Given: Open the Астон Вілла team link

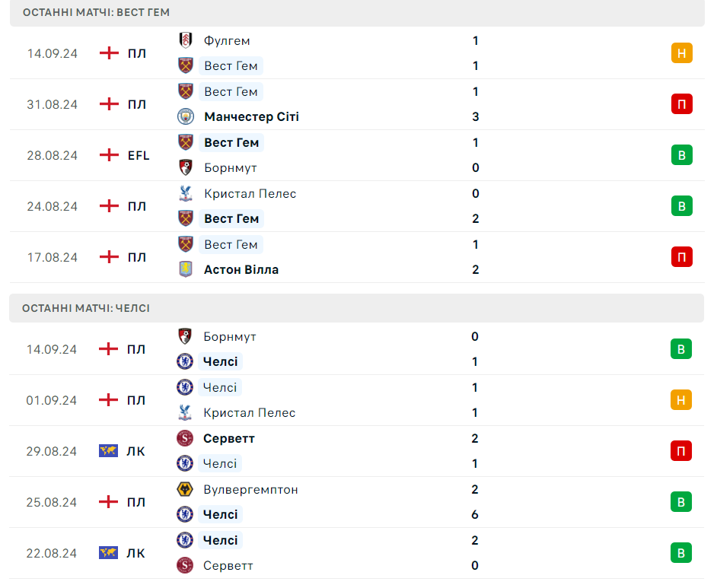Looking at the screenshot, I should [x=241, y=269].
